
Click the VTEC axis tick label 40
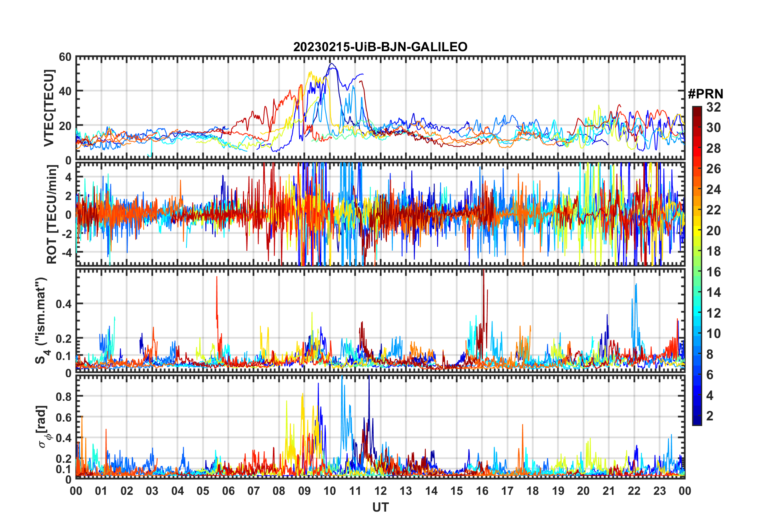pyautogui.click(x=65, y=91)
